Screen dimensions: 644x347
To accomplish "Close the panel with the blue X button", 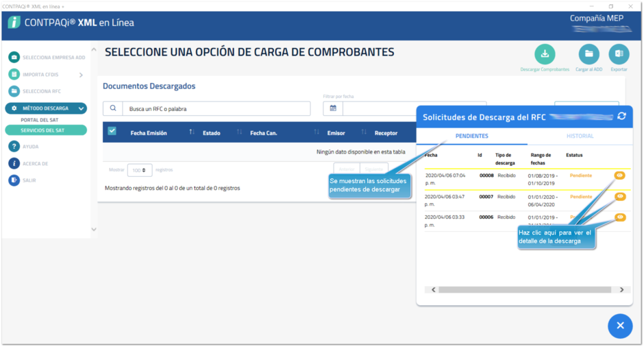I will [x=620, y=326].
